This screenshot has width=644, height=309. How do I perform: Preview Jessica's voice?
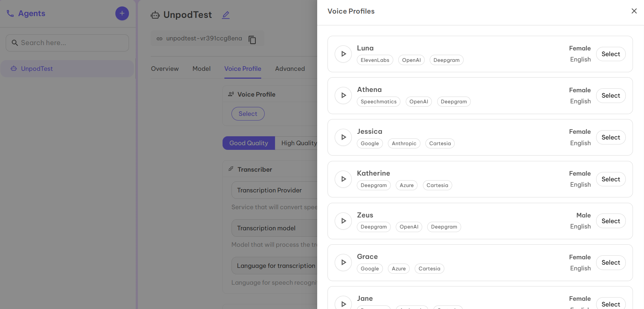[x=343, y=137]
